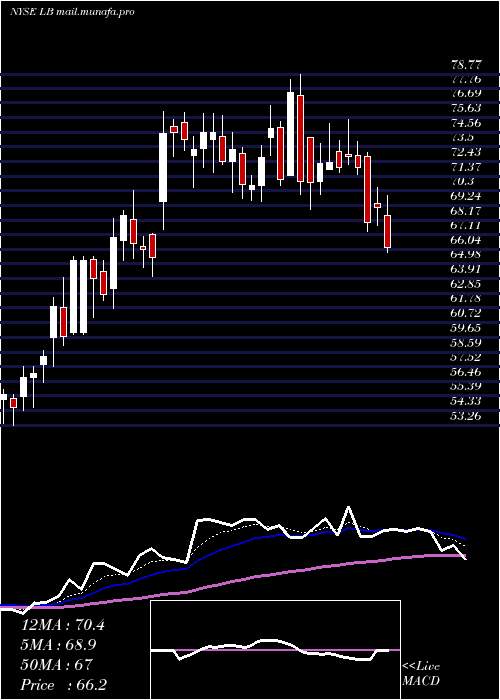
Task: Click the Price : 66.2 readout
Action: tap(64, 684)
